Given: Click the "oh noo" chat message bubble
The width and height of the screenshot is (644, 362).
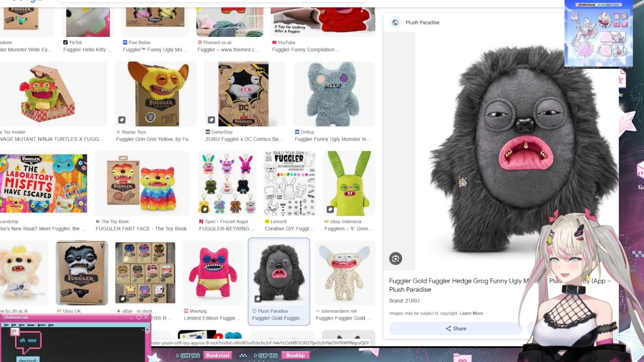Looking at the screenshot, I should click(x=28, y=341).
